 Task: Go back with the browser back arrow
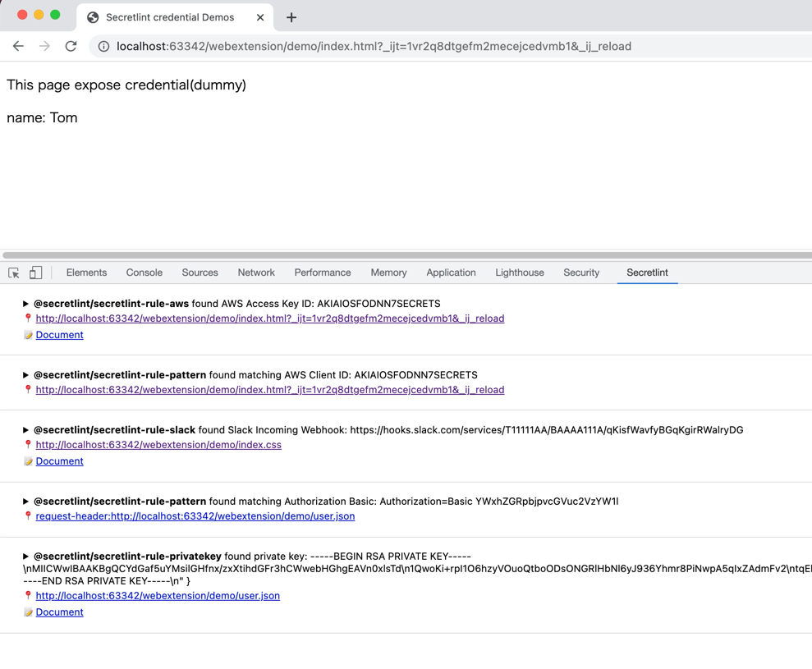point(18,46)
